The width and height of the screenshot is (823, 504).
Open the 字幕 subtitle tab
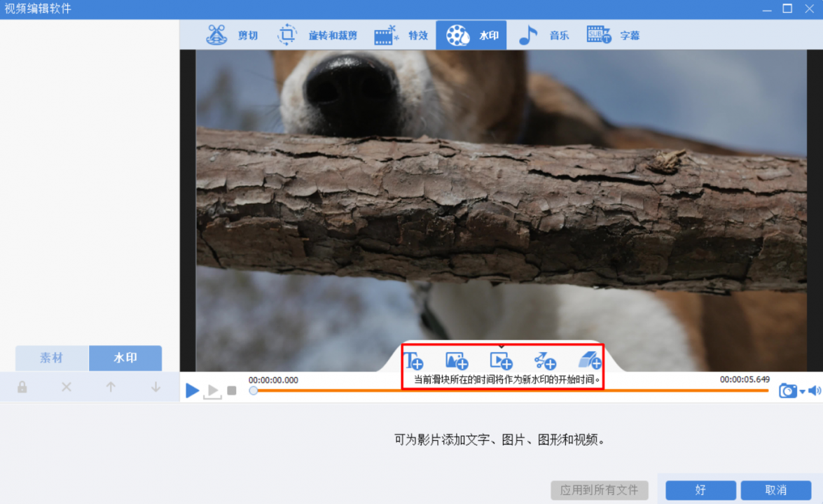click(x=613, y=35)
